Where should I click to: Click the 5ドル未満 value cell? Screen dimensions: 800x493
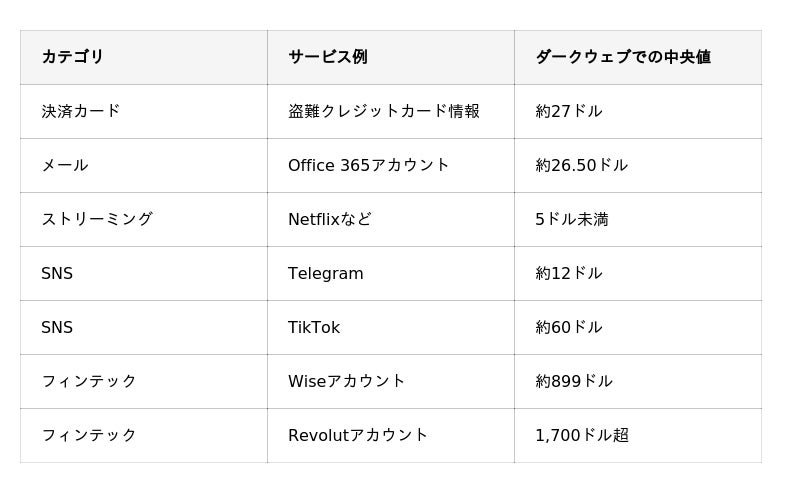point(638,219)
